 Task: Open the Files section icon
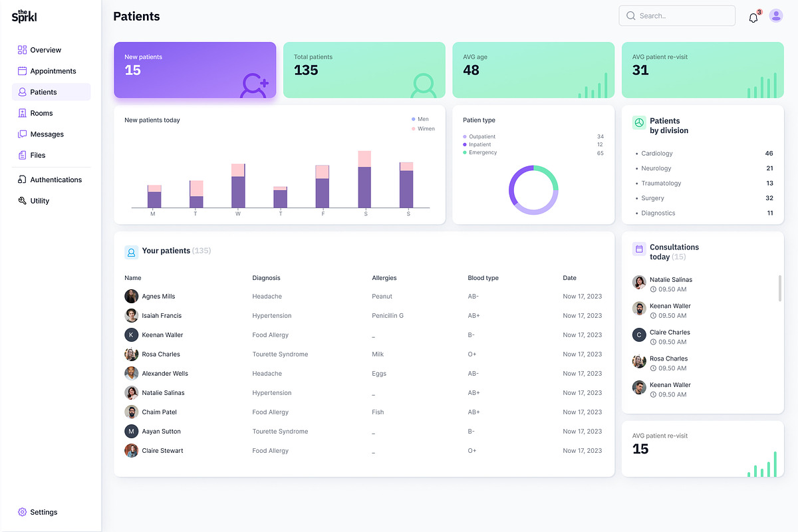(21, 155)
